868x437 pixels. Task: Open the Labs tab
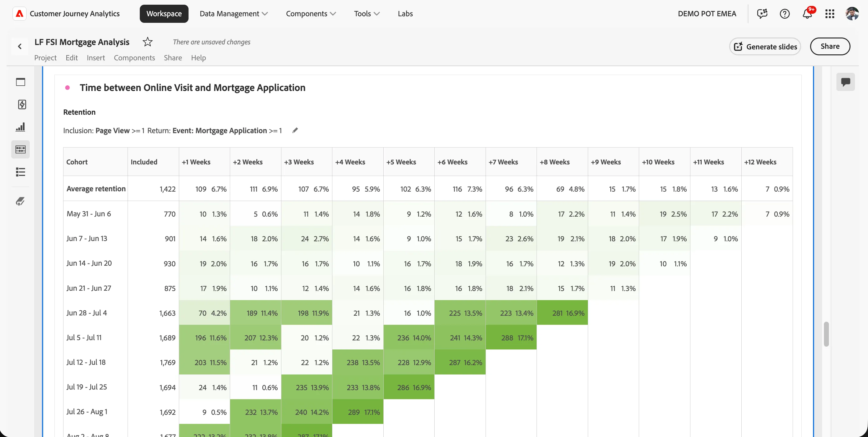click(405, 13)
